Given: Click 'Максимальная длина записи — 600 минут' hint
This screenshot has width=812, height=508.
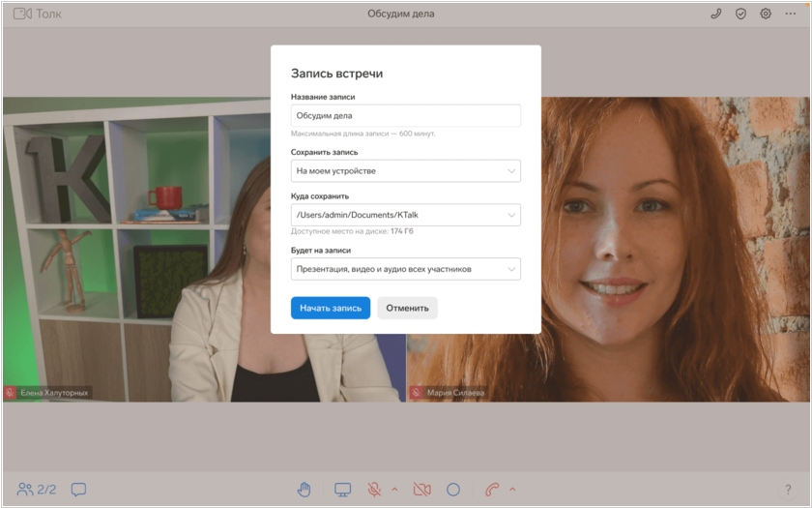Looking at the screenshot, I should coord(363,134).
